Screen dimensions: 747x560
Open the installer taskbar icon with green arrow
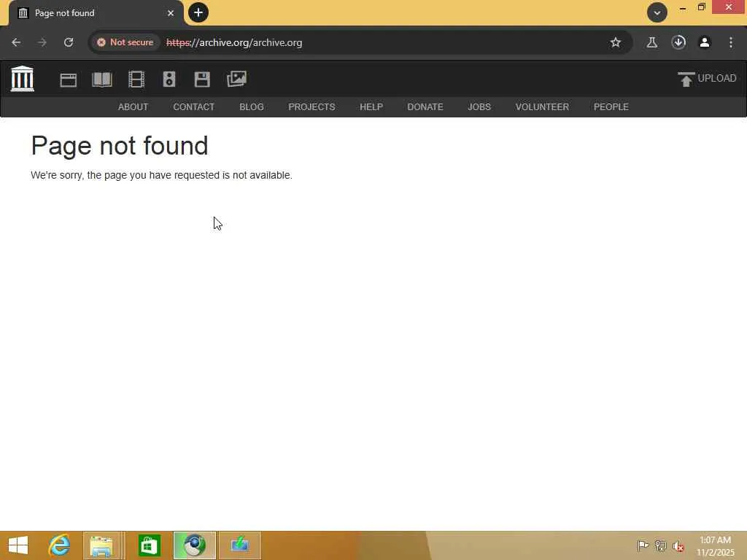[239, 545]
